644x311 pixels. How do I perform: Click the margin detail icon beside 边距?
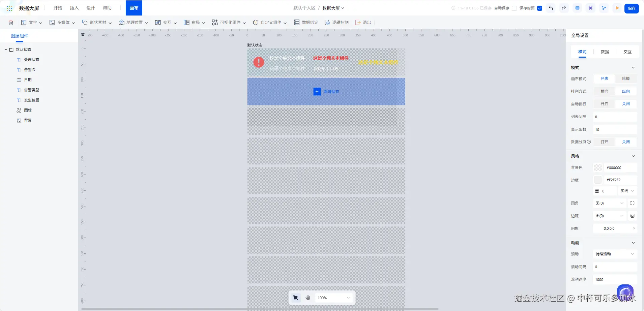coord(633,216)
